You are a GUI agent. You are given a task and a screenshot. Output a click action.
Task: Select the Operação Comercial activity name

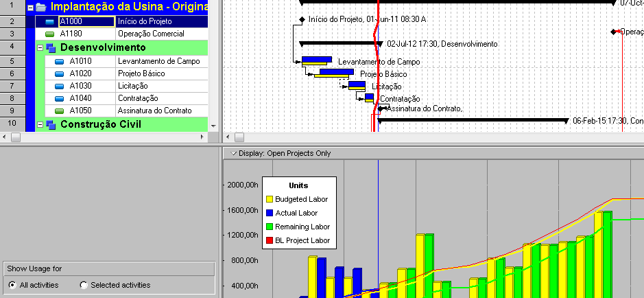tap(151, 34)
